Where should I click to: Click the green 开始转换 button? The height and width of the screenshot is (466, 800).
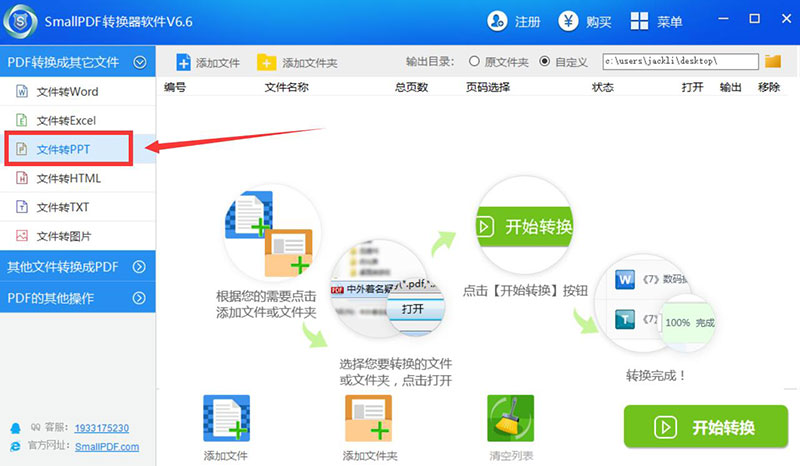tap(706, 427)
